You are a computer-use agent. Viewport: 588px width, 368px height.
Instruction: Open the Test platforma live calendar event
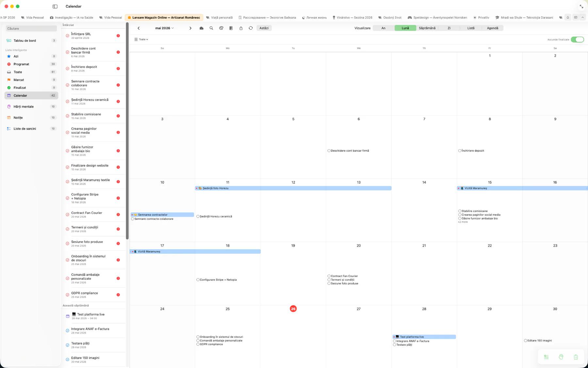point(424,337)
